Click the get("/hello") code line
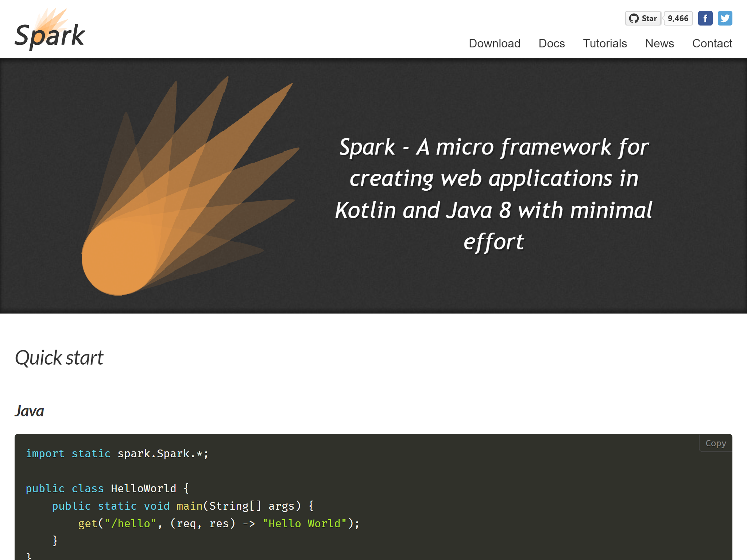Image resolution: width=747 pixels, height=560 pixels. 219,524
